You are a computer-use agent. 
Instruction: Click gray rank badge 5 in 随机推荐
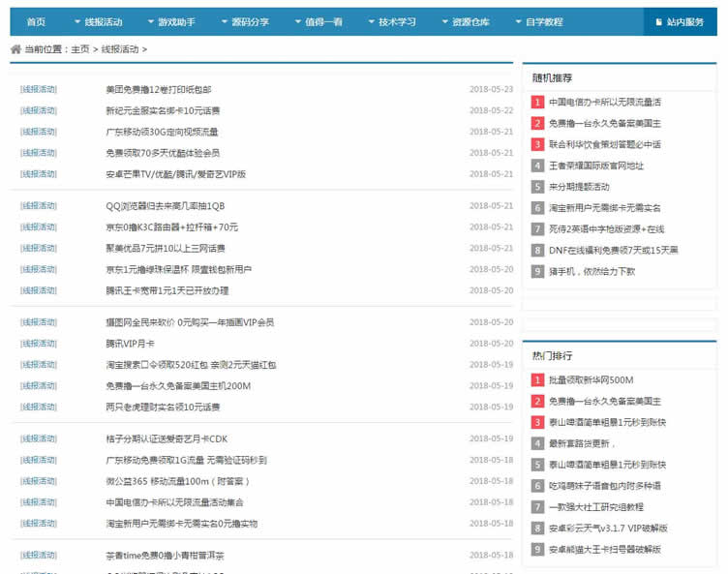click(537, 187)
